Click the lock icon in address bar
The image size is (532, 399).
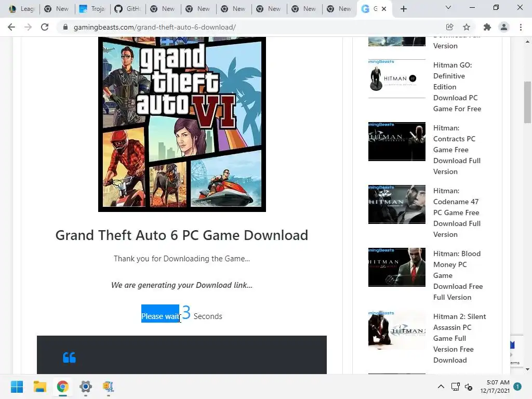click(x=65, y=27)
